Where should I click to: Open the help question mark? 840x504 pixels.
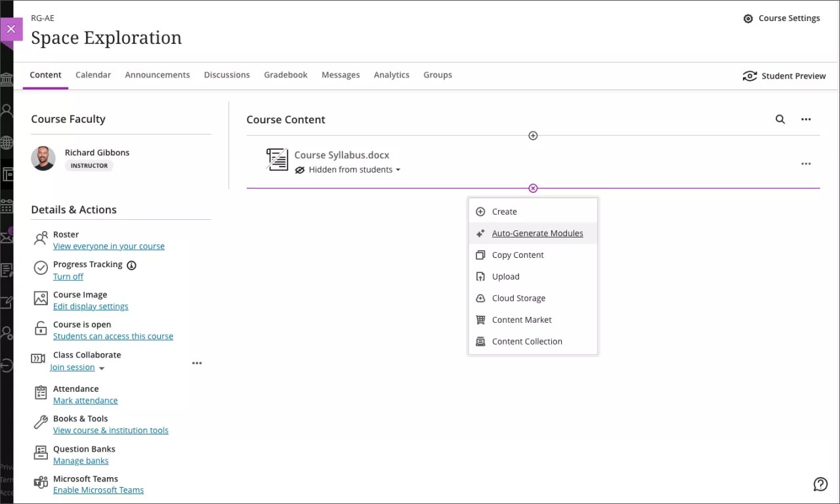click(820, 484)
